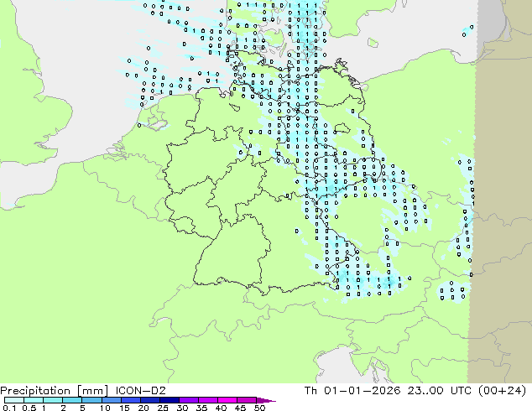The width and height of the screenshot is (532, 411).
Task: Click the 25–30 mm dark blue swatch
Action: click(169, 400)
